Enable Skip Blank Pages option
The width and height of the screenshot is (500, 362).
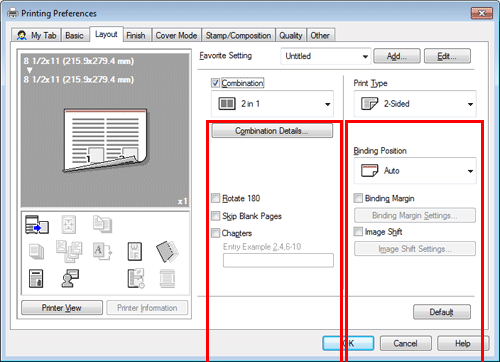(216, 216)
